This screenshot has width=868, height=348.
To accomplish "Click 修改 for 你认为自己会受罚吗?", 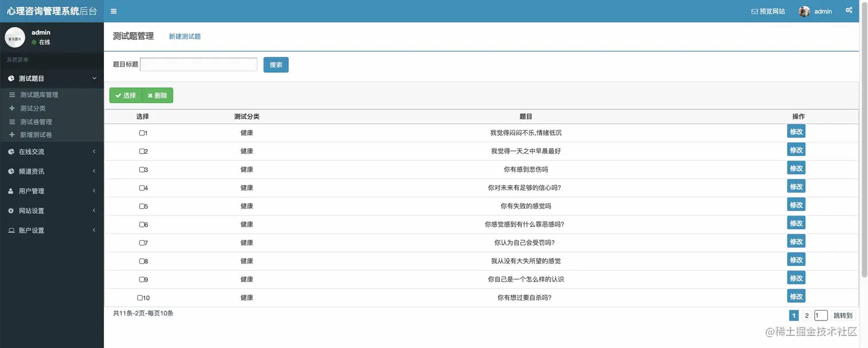I will coord(796,241).
